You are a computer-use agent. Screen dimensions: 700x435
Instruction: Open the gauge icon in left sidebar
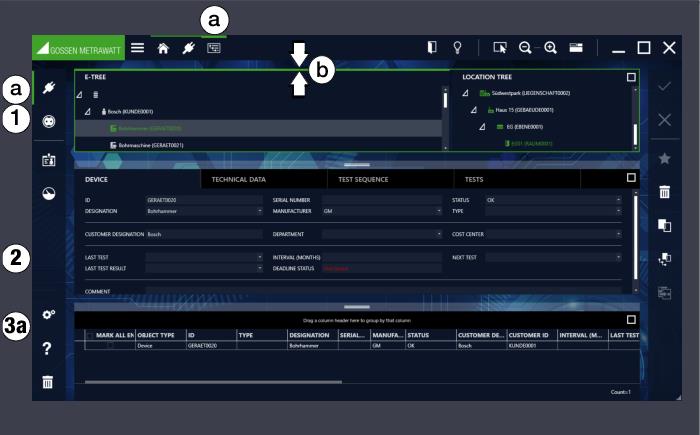coord(49,193)
